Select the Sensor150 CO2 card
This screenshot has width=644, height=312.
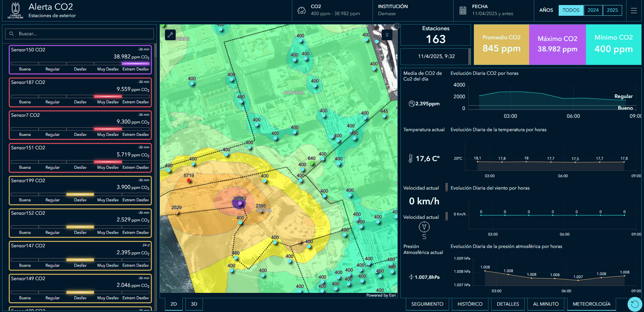pyautogui.click(x=80, y=60)
